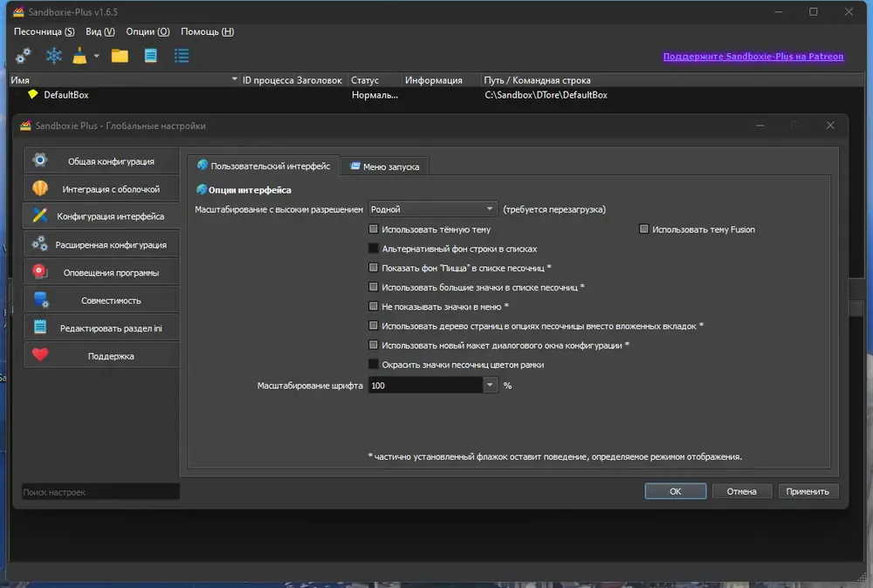Toggle Не показывать значки в меню checkbox

tap(374, 306)
